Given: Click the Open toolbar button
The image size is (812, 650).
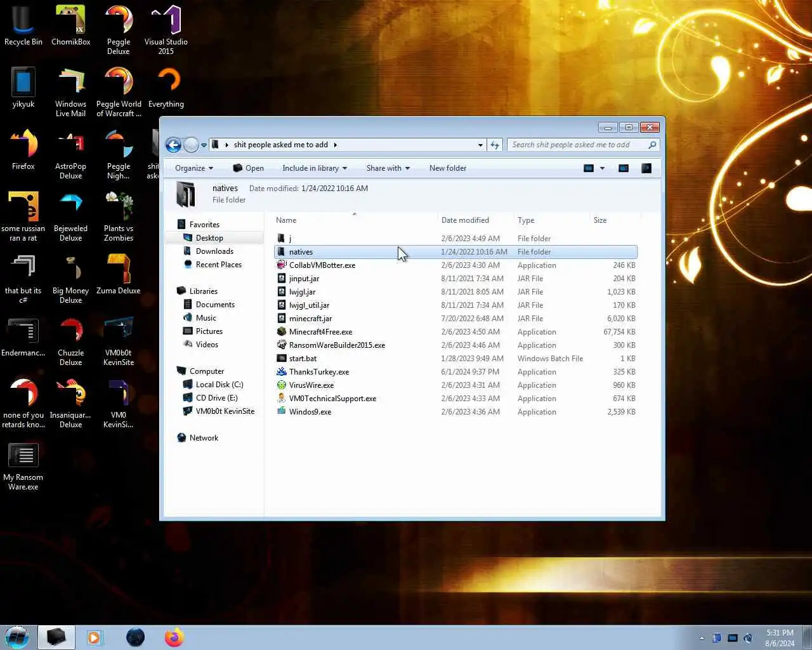Looking at the screenshot, I should [x=248, y=168].
